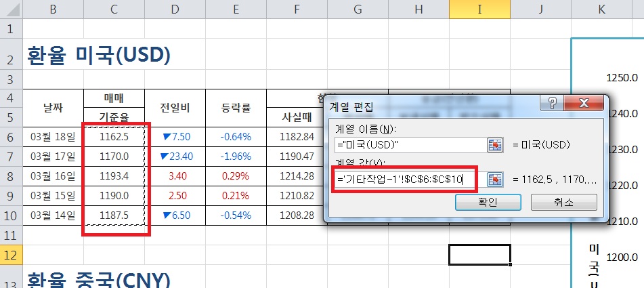Click the range selector icon beside series values
Screen dimensions: 644x288
pos(496,180)
